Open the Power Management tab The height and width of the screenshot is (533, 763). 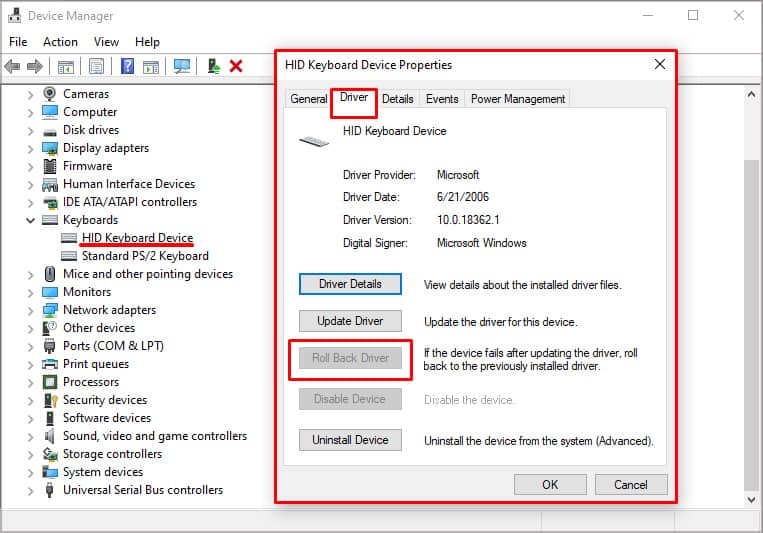[518, 99]
